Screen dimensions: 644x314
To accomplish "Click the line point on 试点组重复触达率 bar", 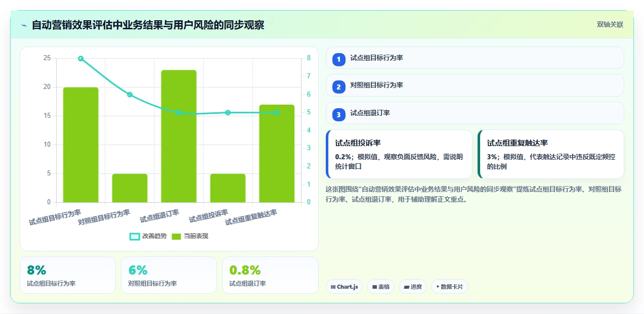I will [x=277, y=113].
